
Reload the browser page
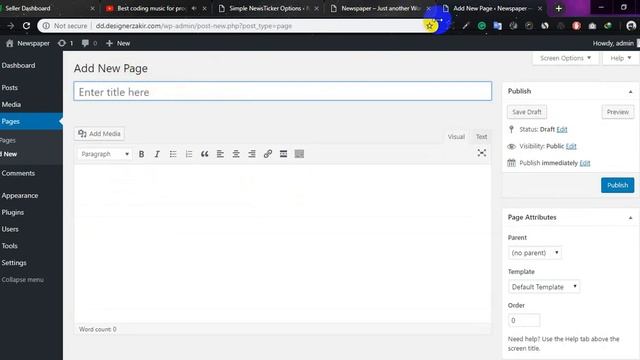coord(26,26)
